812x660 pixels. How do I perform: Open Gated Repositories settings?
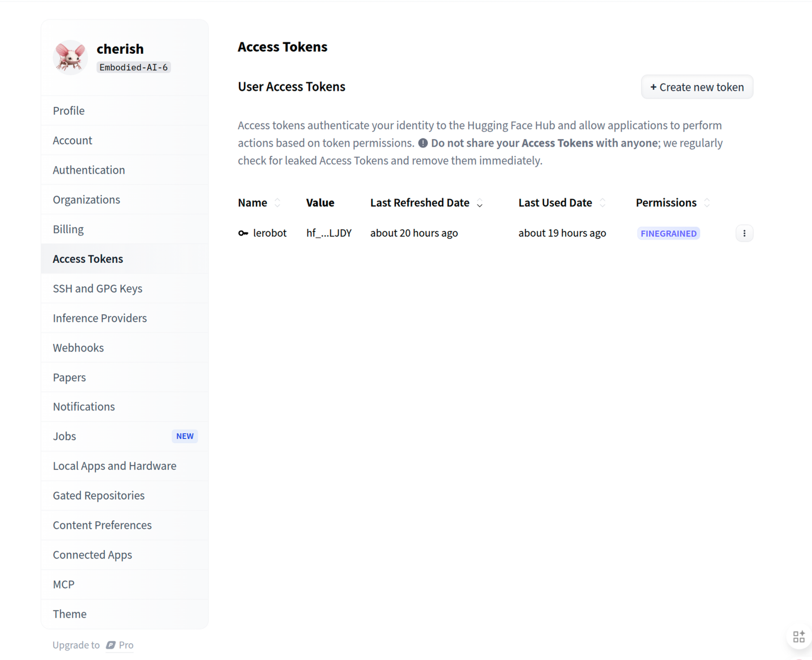[125, 496]
